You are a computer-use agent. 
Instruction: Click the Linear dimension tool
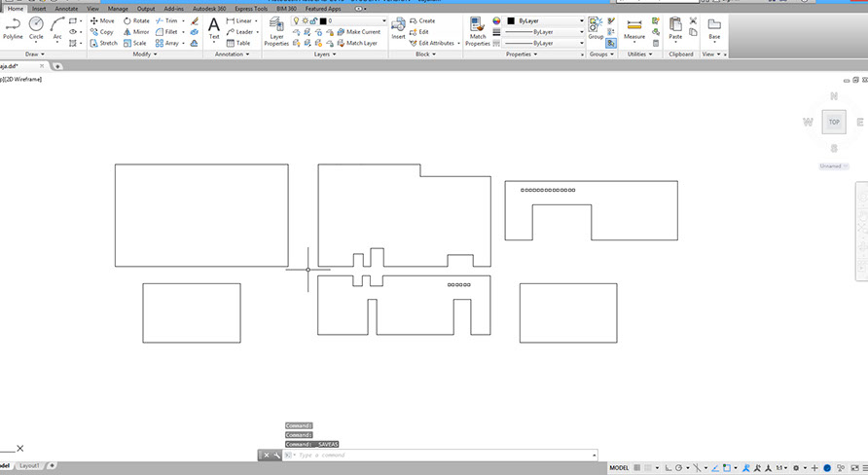pos(239,20)
